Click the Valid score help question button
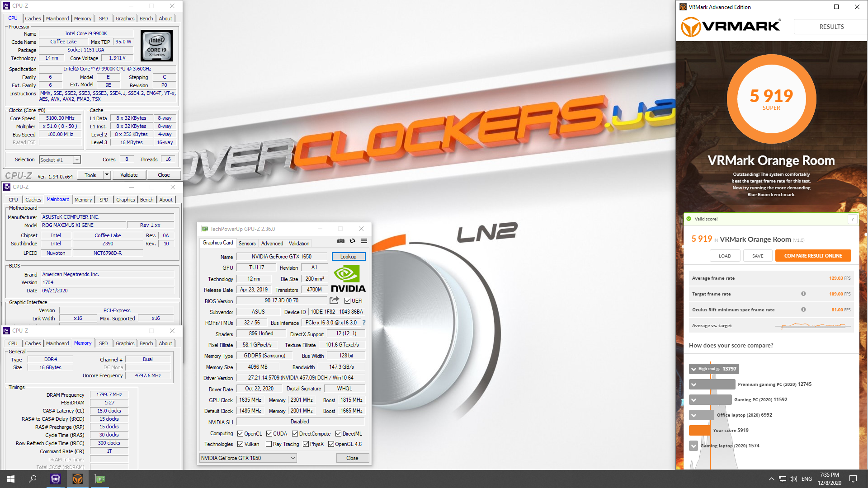The width and height of the screenshot is (868, 488). click(852, 219)
